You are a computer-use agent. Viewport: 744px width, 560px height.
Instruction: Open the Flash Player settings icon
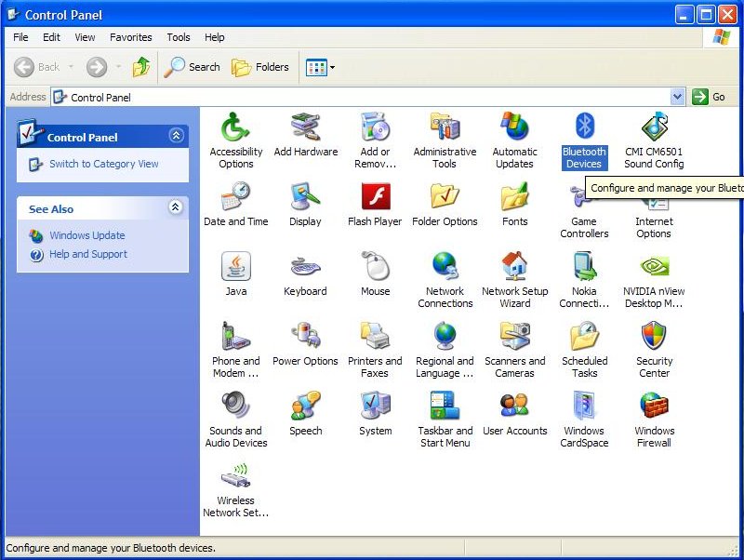(x=375, y=197)
